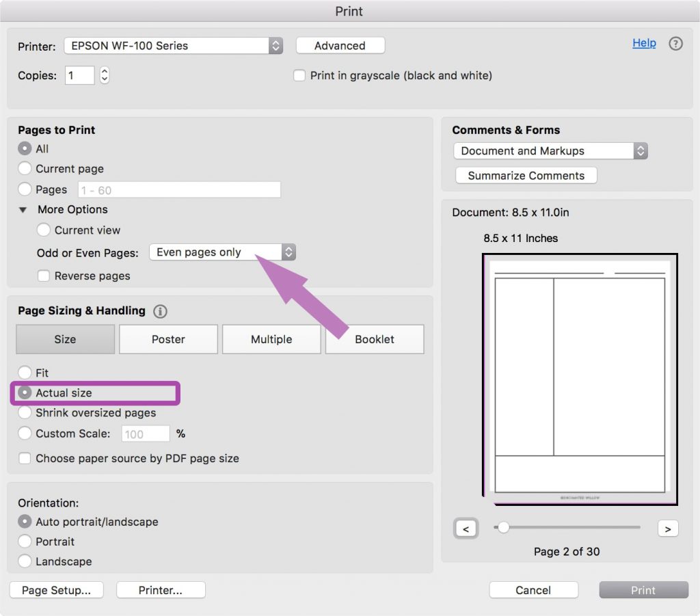The width and height of the screenshot is (700, 616).
Task: Open the Printer selection dropdown
Action: click(173, 46)
